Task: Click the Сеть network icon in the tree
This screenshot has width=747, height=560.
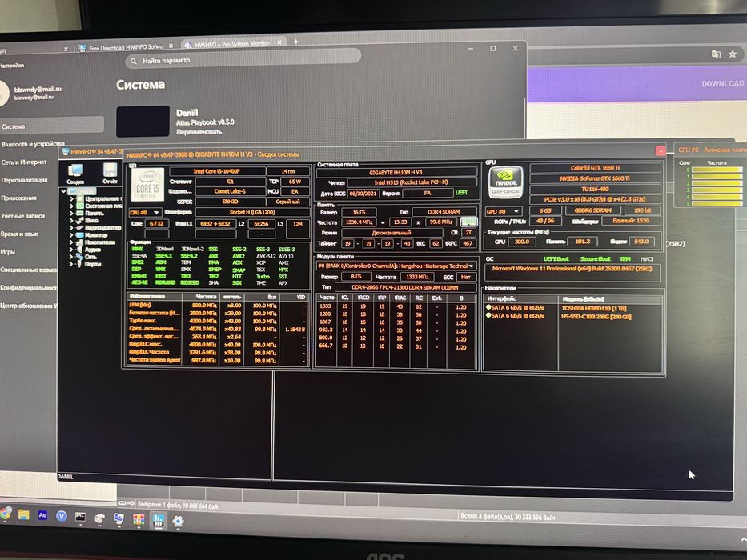Action: pos(80,257)
